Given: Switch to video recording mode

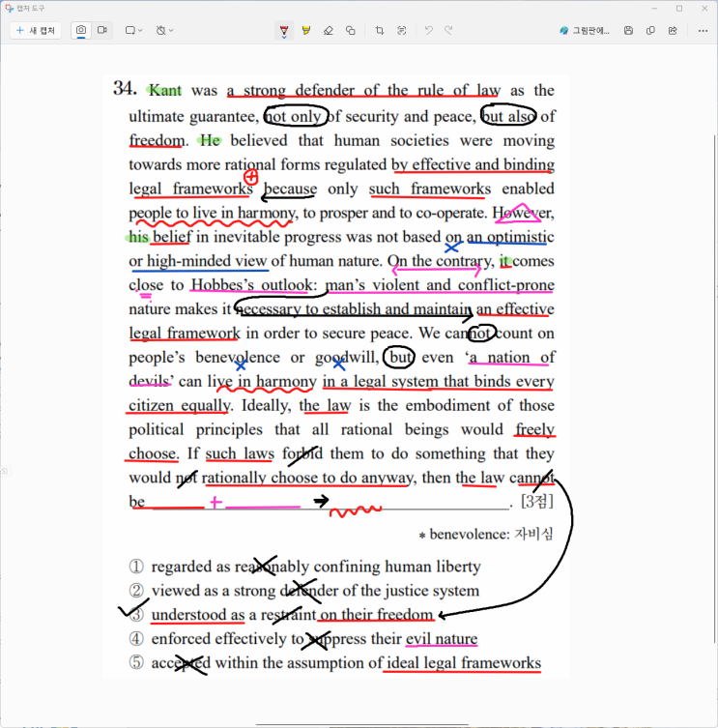Looking at the screenshot, I should (101, 31).
